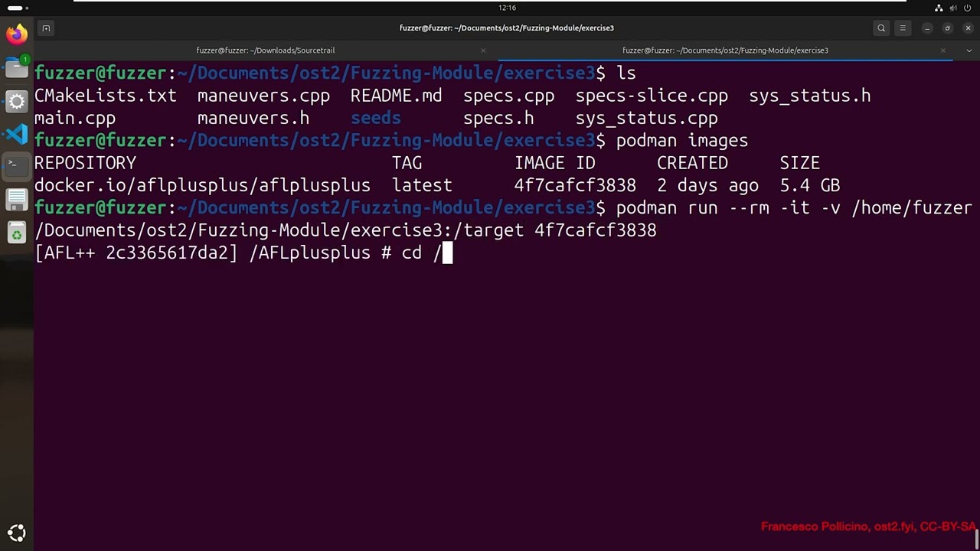The image size is (980, 551).
Task: Close the Downloads/Sourcetrail tab
Action: 483,51
